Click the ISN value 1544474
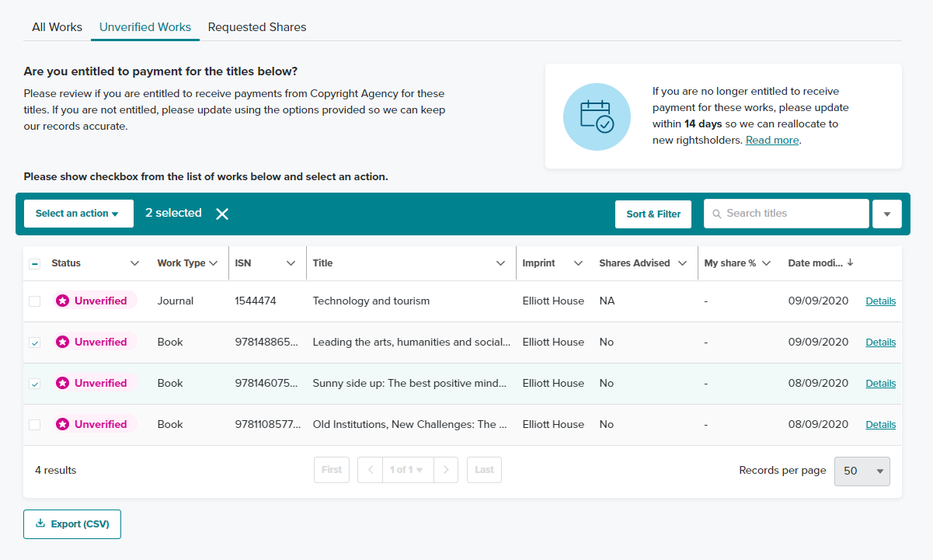 coord(256,301)
